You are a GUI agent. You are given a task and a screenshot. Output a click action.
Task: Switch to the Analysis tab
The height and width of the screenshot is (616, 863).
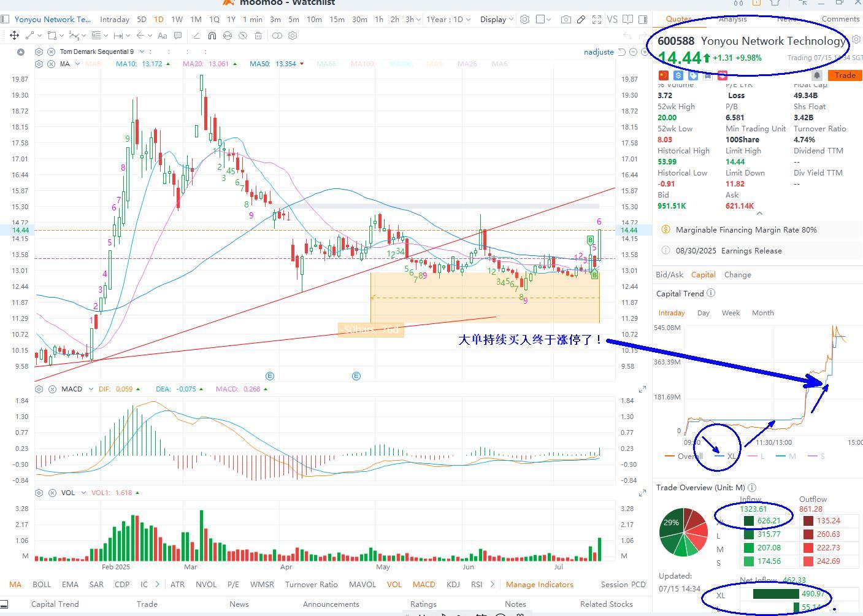coord(732,19)
